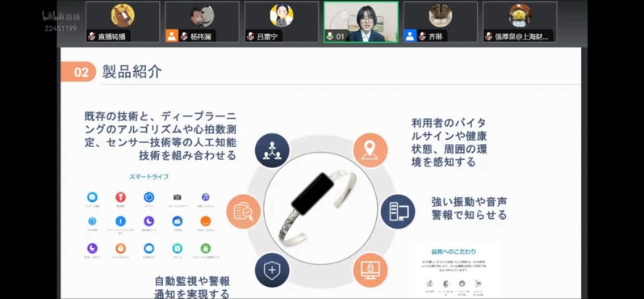Select the active speaker 01 video tile
644x299 pixels.
click(x=361, y=21)
